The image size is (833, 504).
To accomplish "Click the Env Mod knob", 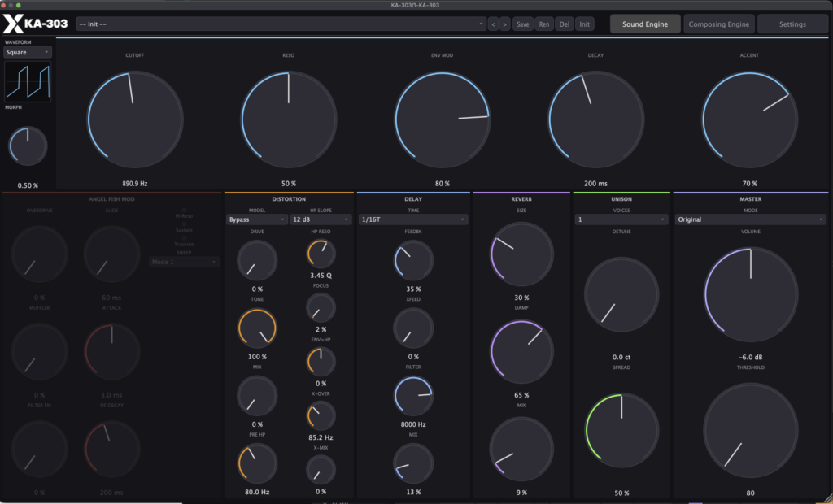I will pos(442,119).
